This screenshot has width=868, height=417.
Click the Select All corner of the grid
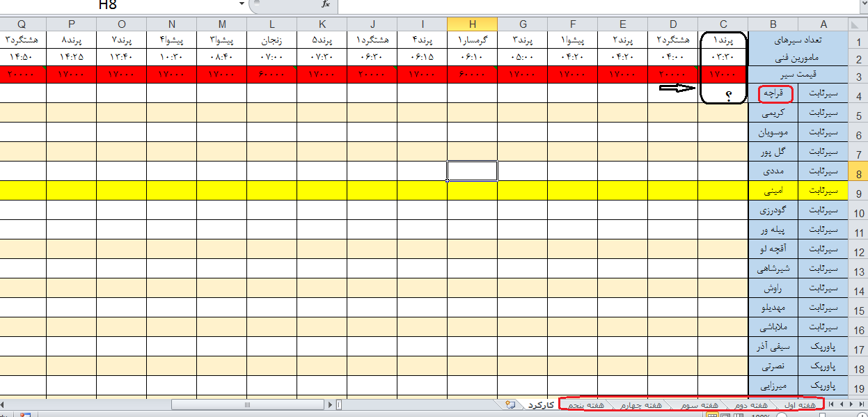858,24
